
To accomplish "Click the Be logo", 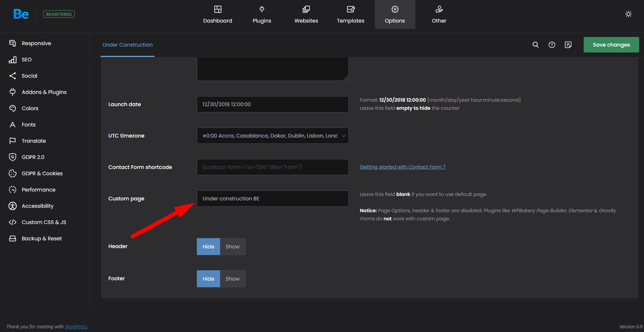I will coord(21,14).
